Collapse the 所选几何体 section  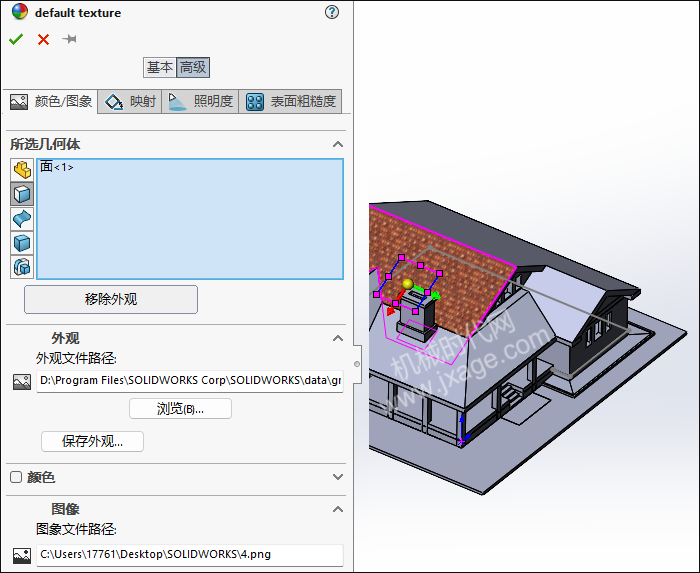click(338, 144)
